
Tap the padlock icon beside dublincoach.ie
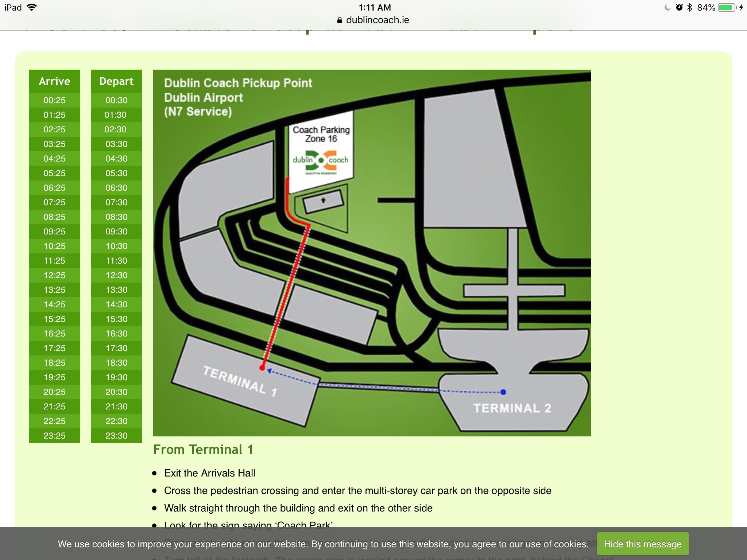340,20
